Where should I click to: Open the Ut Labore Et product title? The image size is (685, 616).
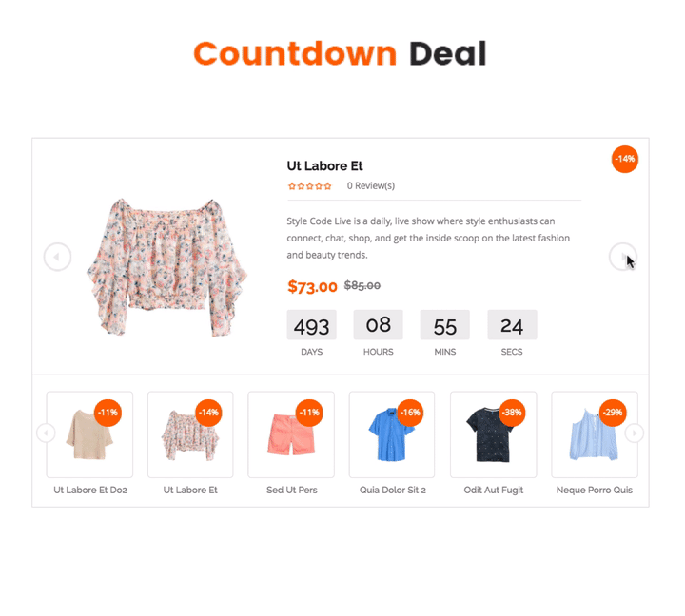tap(325, 166)
